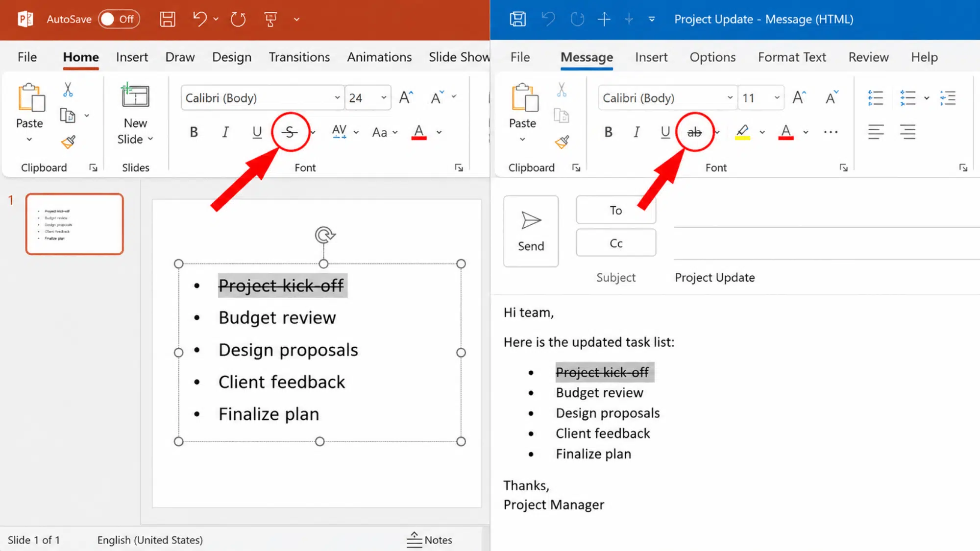Increase font size in PowerPoint

406,98
